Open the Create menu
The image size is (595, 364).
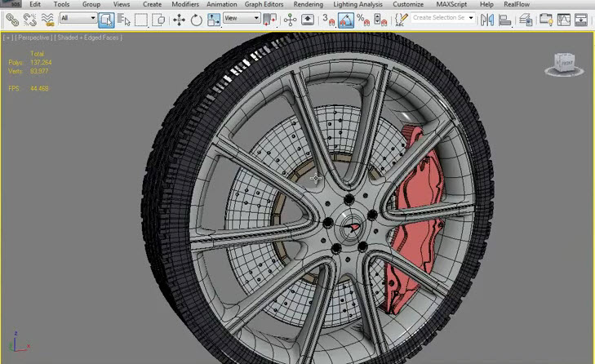pos(152,4)
